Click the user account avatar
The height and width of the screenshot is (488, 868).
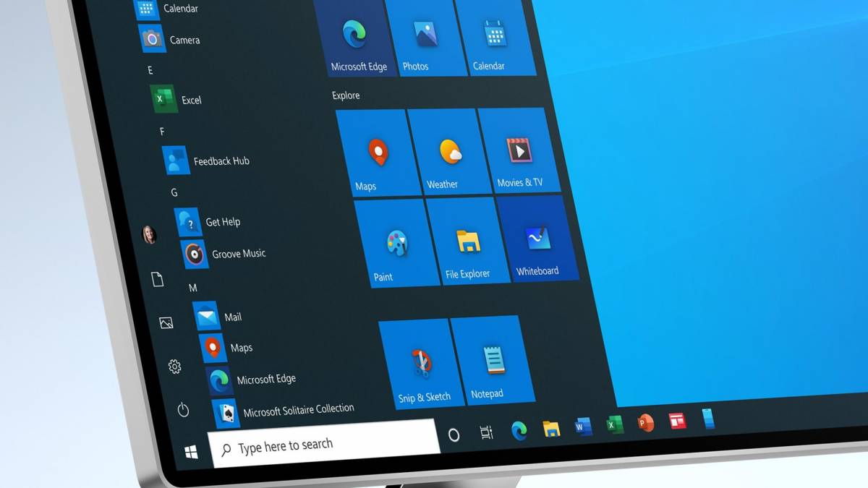coord(149,234)
